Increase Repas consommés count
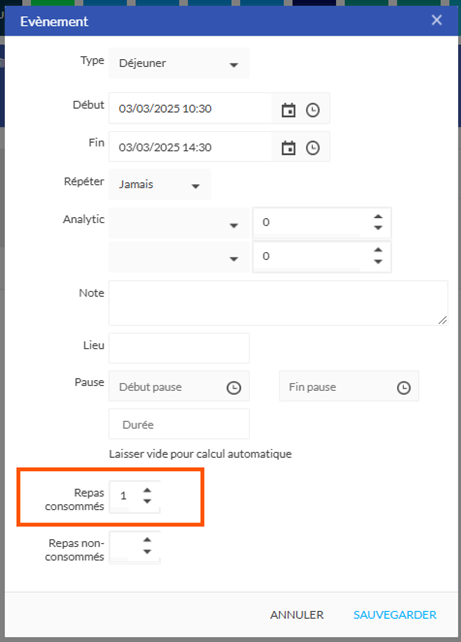Image resolution: width=461 pixels, height=642 pixels. (147, 490)
